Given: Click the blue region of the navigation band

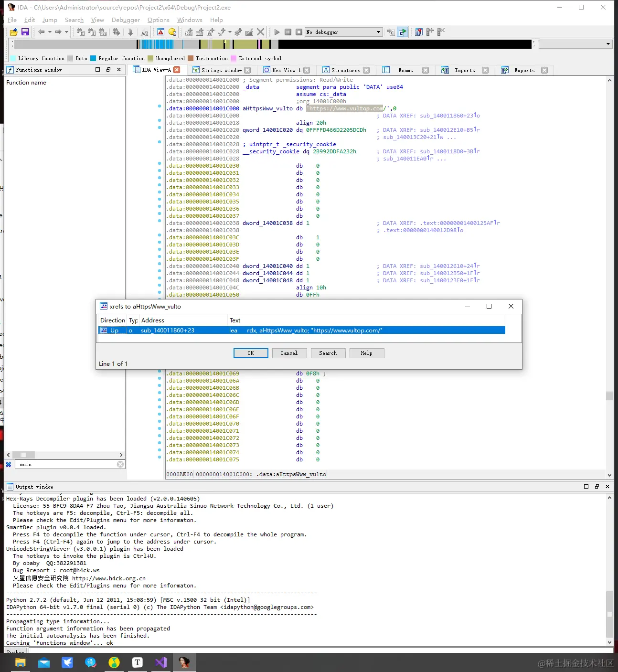Looking at the screenshot, I should point(157,44).
